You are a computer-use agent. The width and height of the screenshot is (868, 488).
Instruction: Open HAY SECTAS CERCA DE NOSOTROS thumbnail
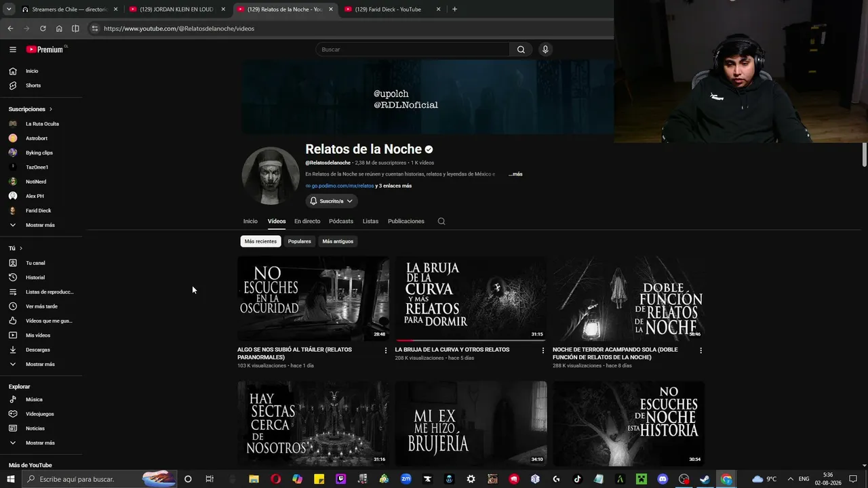point(313,423)
